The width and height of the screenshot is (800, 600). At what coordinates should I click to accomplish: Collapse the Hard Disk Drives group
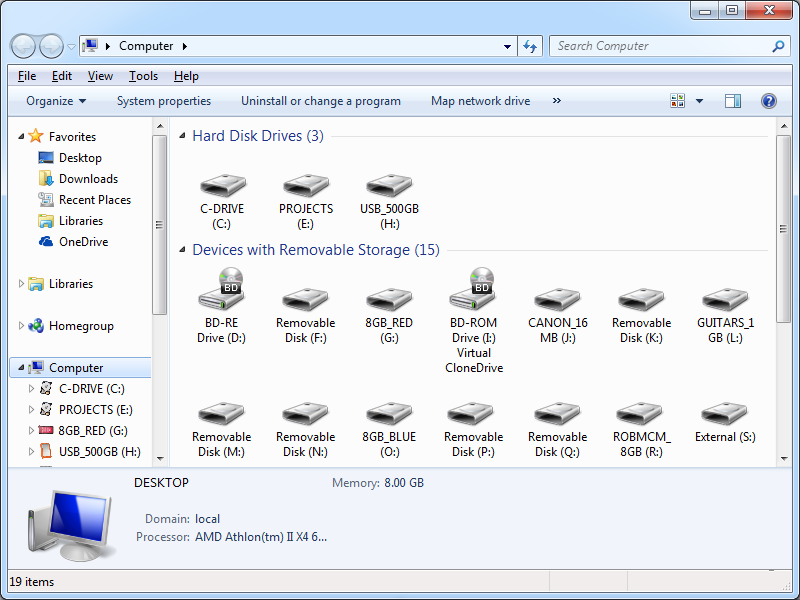tap(181, 136)
